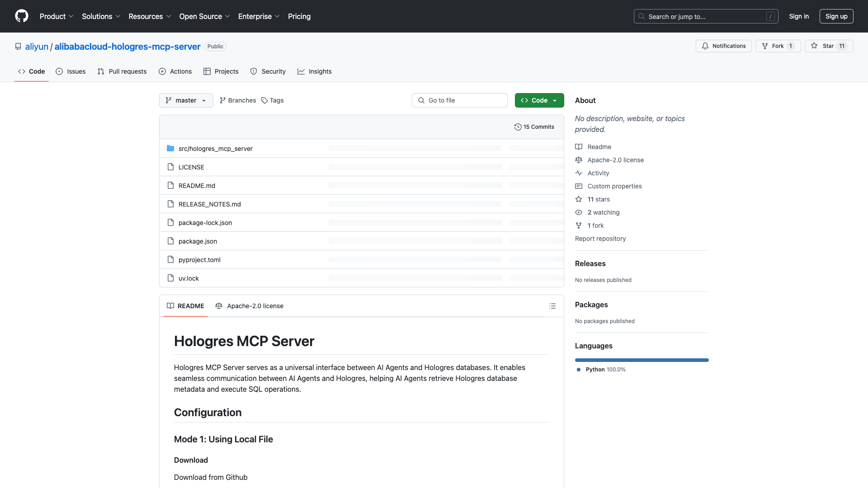Expand the green Code dropdown
Viewport: 868px width, 488px height.
539,100
